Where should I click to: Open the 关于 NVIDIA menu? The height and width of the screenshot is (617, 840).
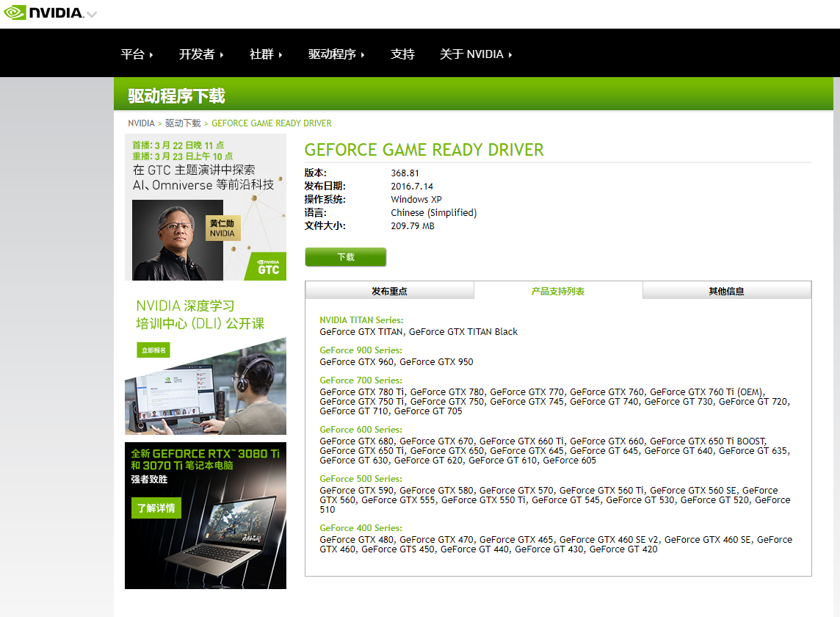[476, 54]
